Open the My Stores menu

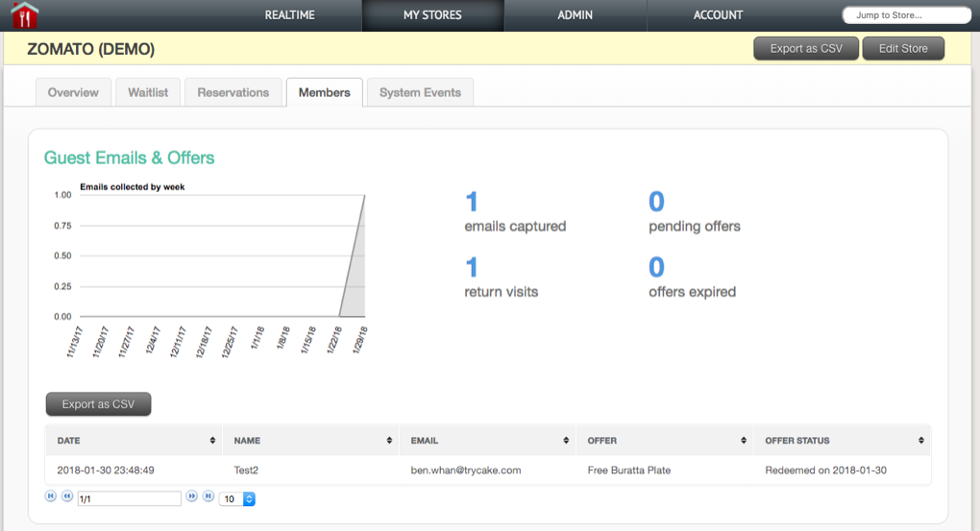[432, 15]
